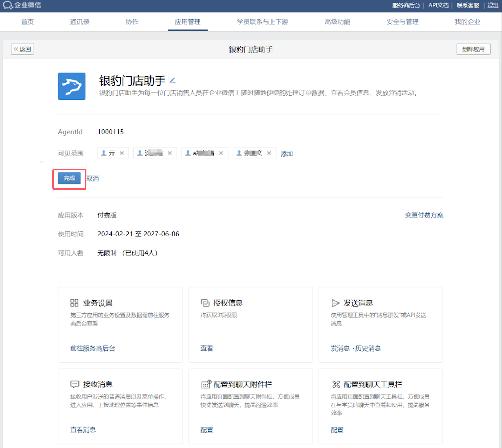Click 历史消息 link

point(368,348)
